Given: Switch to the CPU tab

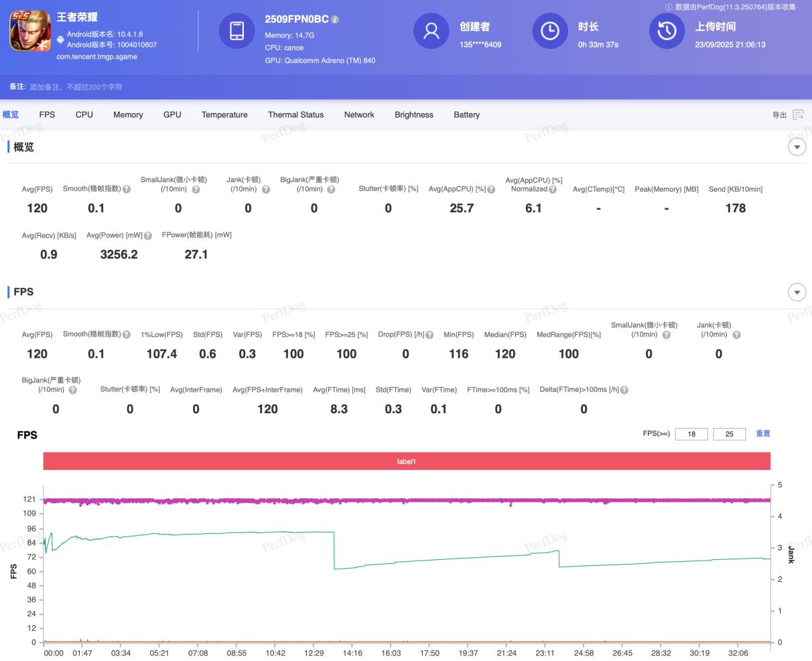Looking at the screenshot, I should [84, 115].
